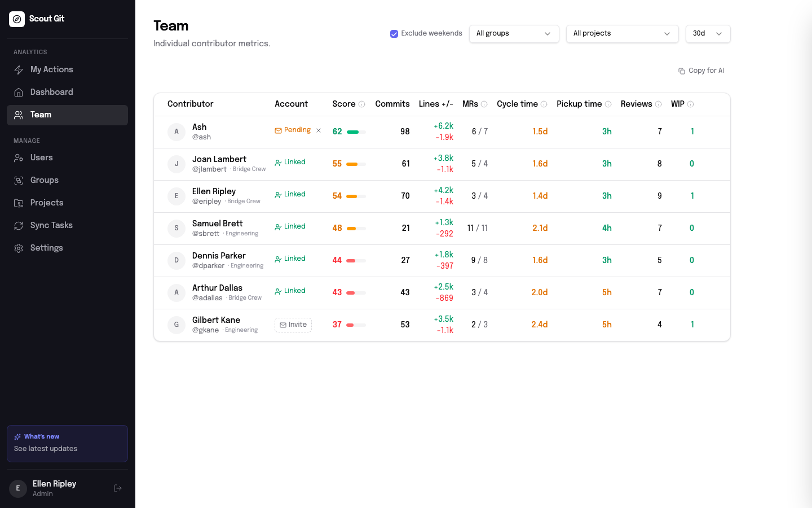Invite Gilbert Kane via the Invite button
This screenshot has width=812, height=508.
coord(293,325)
